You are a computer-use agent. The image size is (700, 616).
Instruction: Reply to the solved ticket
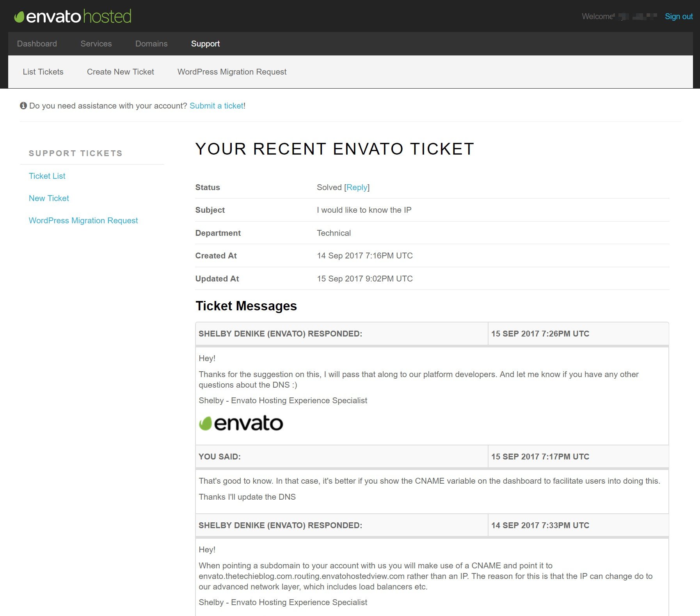(357, 187)
